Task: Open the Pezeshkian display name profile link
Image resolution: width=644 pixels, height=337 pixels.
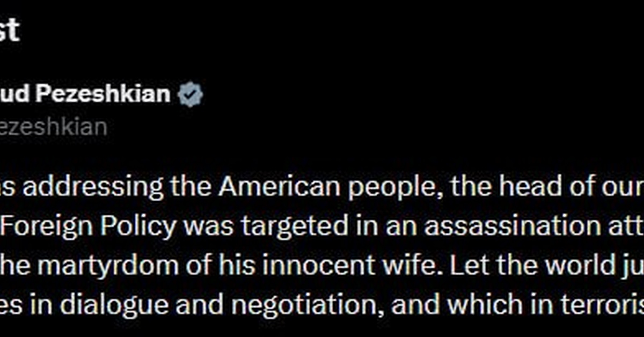Action: point(102,95)
